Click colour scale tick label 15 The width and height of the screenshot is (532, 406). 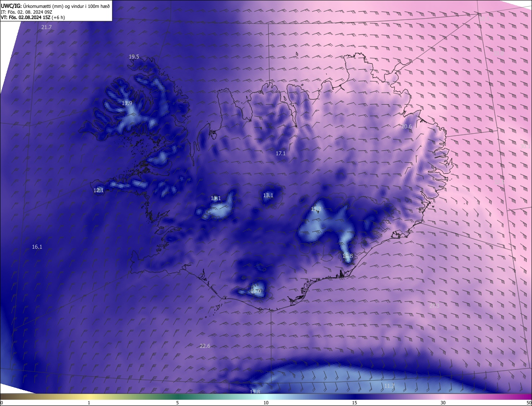tap(355, 403)
